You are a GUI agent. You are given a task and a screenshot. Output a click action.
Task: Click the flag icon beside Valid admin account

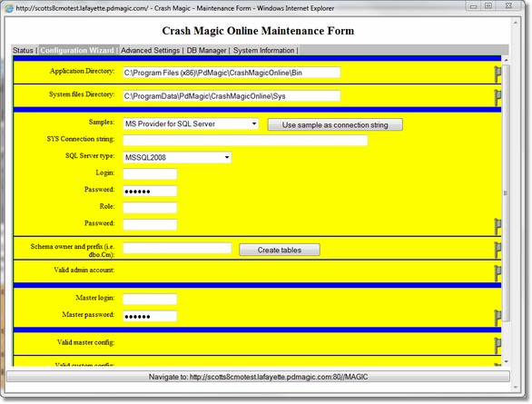(x=498, y=273)
